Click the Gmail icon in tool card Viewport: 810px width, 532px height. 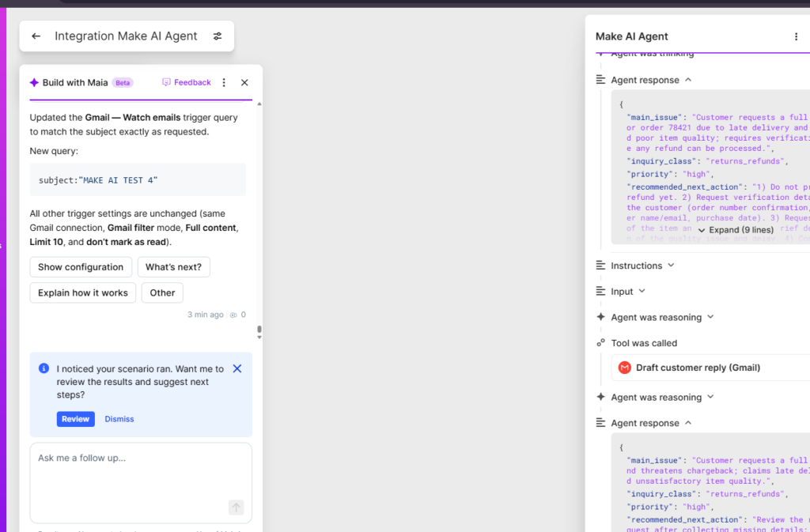tap(625, 368)
